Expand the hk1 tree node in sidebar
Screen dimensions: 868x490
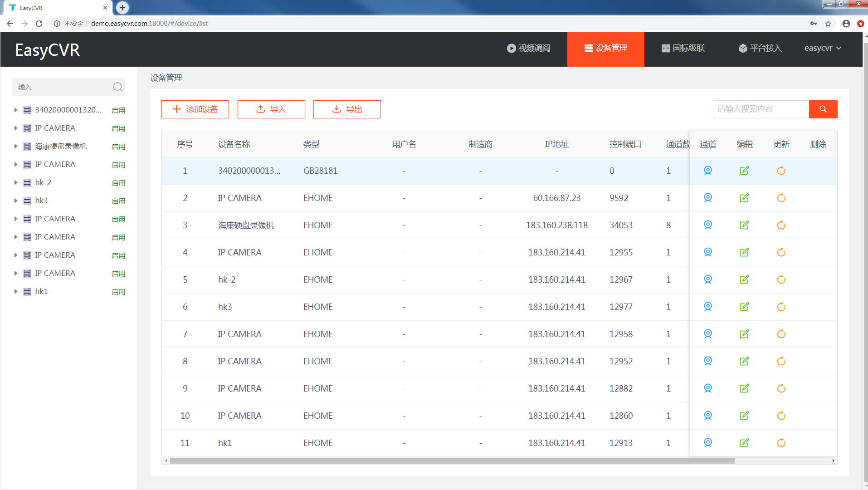coord(15,291)
